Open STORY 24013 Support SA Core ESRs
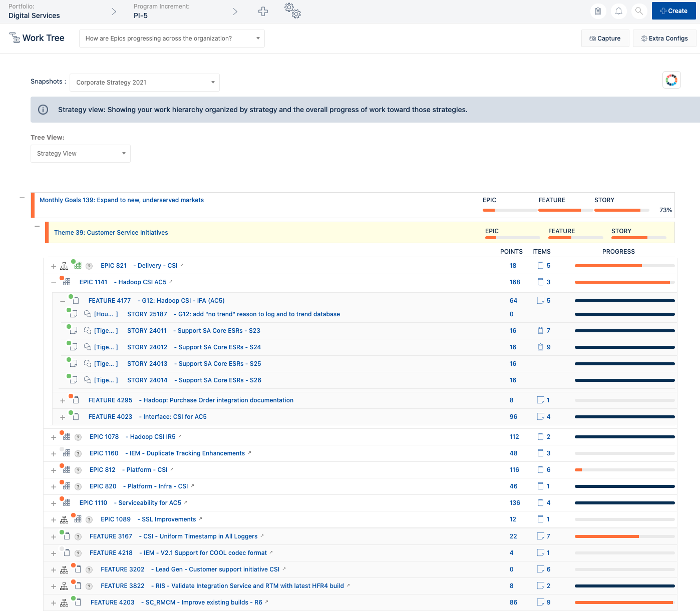 [194, 364]
